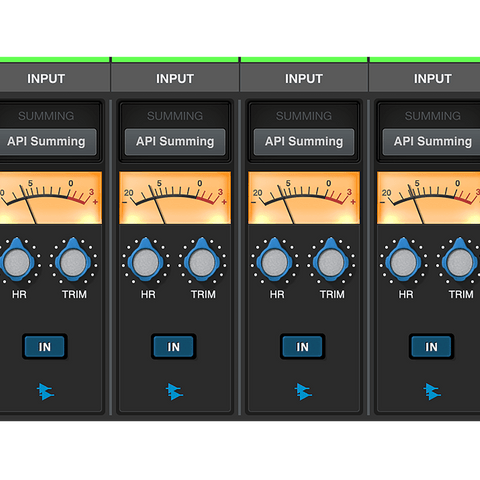The image size is (480, 480).
Task: Click the API logo icon on second strip
Action: pyautogui.click(x=174, y=392)
